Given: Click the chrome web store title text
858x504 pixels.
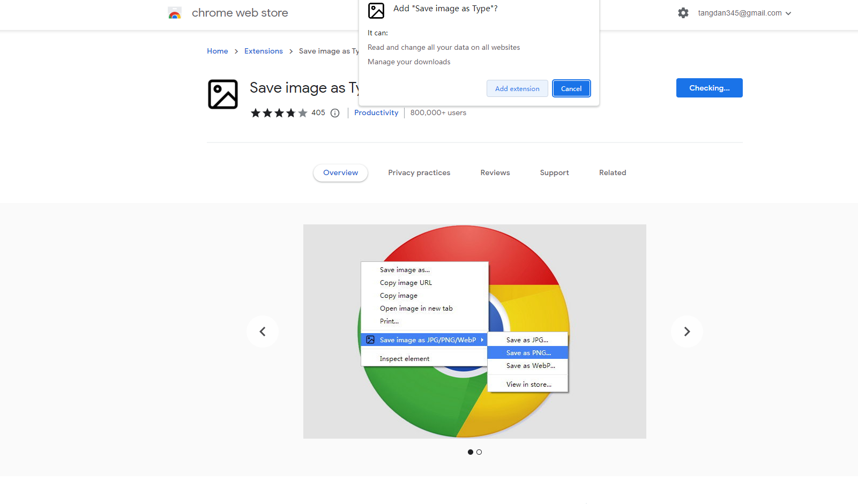Looking at the screenshot, I should [x=240, y=13].
